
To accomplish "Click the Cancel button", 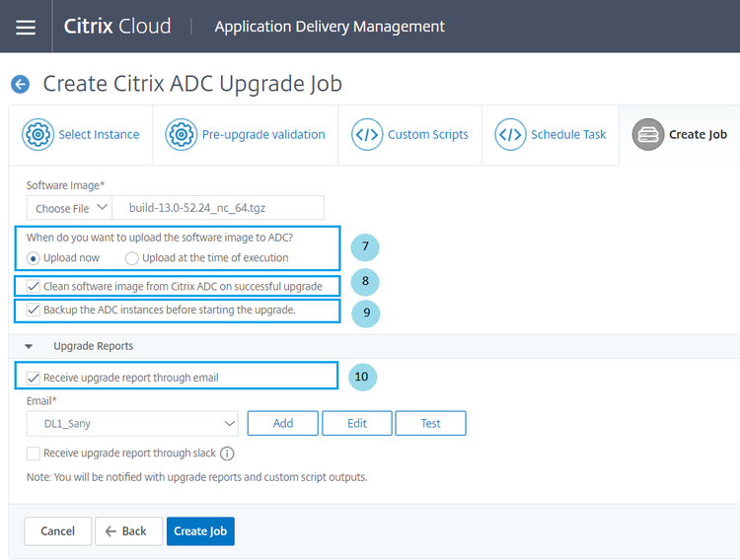I will click(57, 531).
